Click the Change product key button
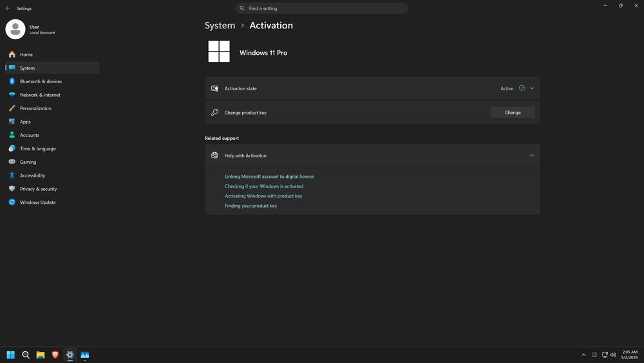The width and height of the screenshot is (644, 363). [513, 112]
